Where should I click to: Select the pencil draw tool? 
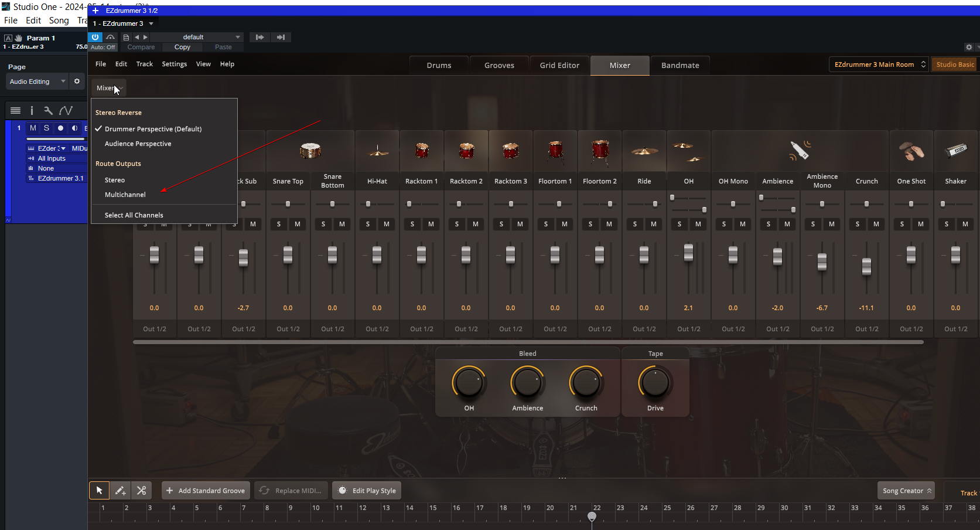click(120, 491)
